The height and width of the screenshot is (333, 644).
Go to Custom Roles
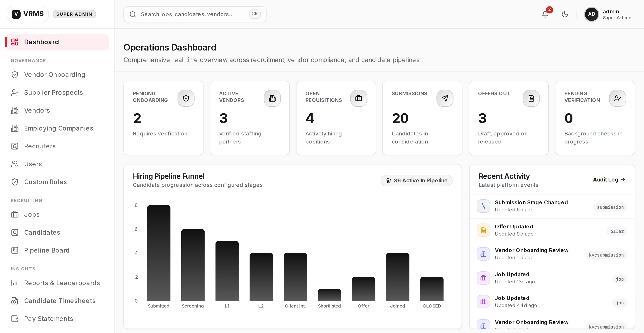[57, 182]
